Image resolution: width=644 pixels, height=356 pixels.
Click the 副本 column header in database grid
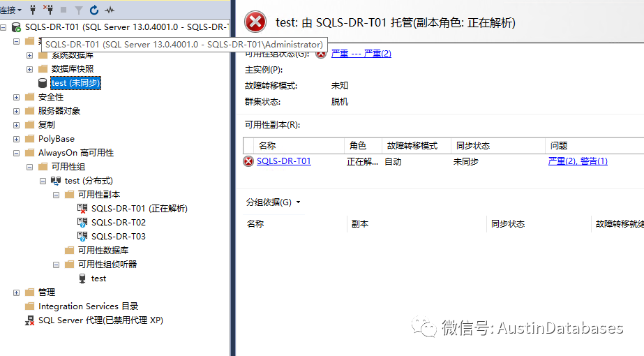(417, 224)
